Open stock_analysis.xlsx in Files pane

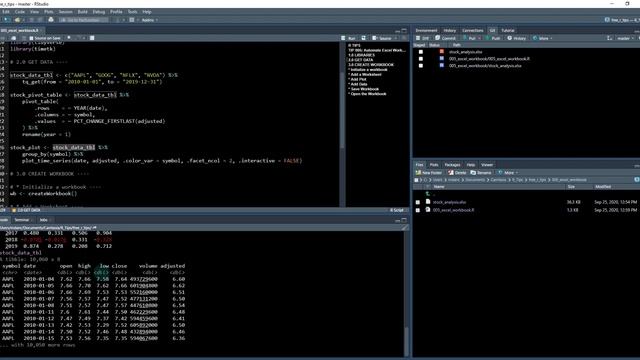449,202
